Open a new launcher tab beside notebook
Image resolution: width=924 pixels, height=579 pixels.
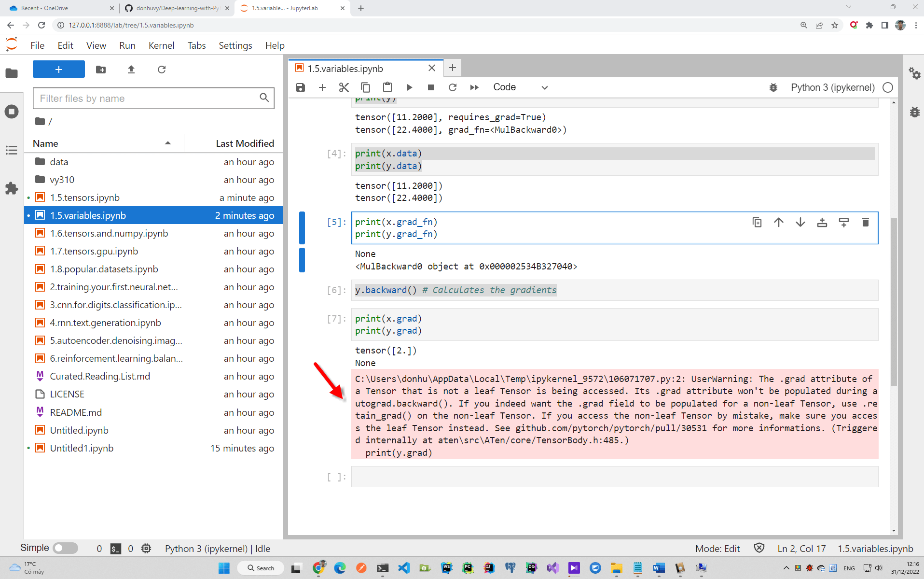(x=452, y=68)
